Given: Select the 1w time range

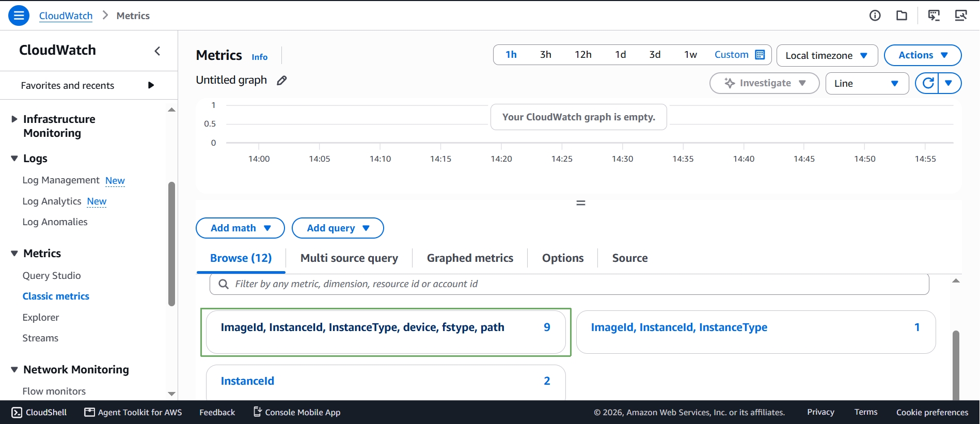Looking at the screenshot, I should point(690,55).
